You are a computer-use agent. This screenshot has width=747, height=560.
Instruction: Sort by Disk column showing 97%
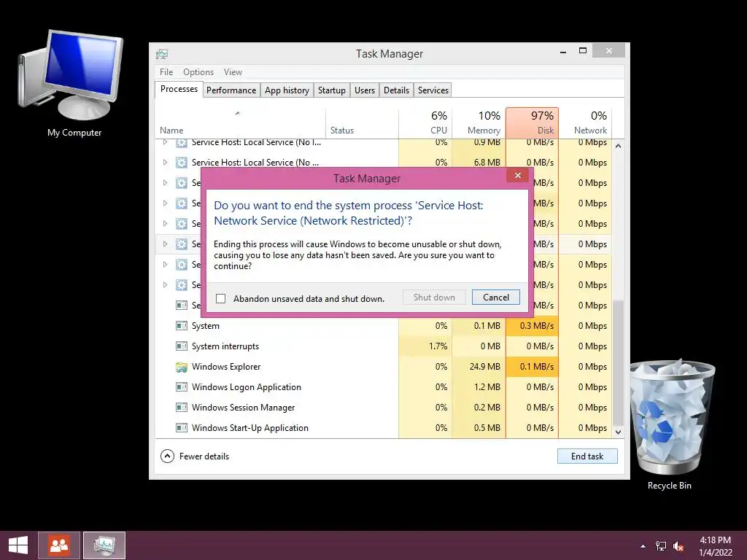click(532, 122)
